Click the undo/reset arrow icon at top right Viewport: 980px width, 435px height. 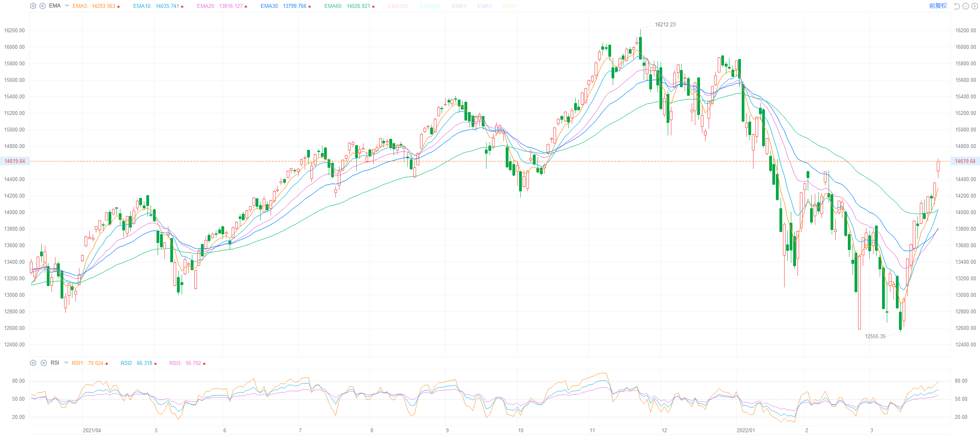pos(957,6)
